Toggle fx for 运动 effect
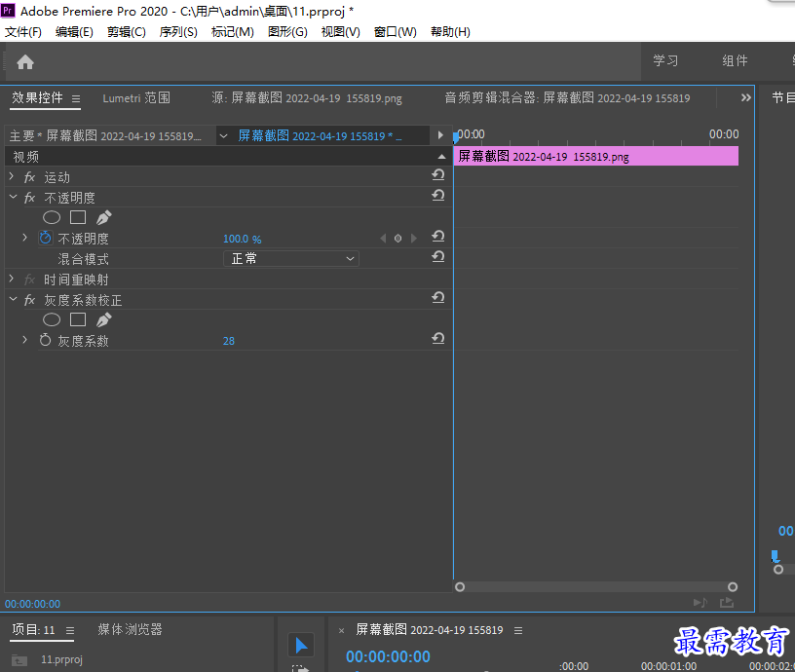The width and height of the screenshot is (795, 672). [x=29, y=177]
